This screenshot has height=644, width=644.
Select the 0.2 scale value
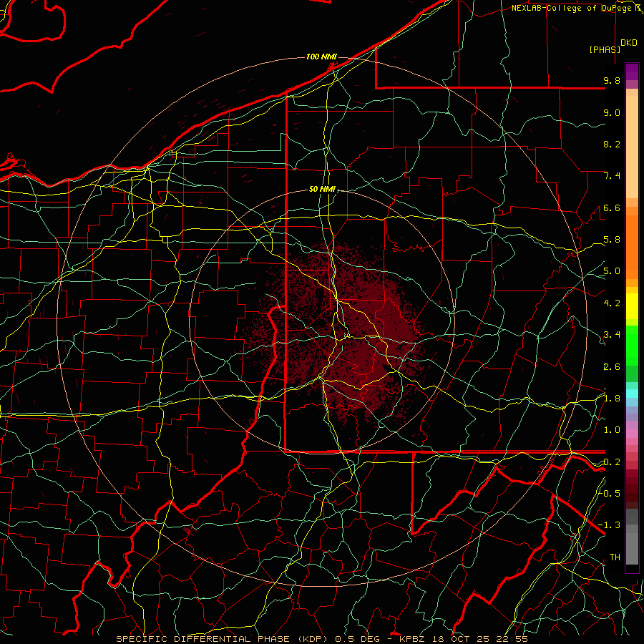[612, 462]
